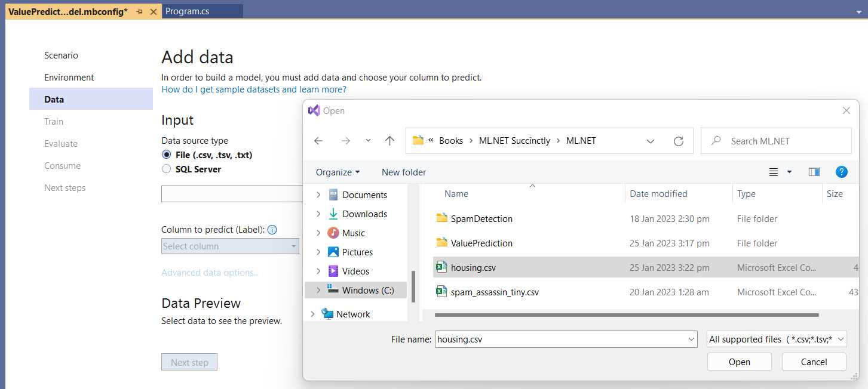868x389 pixels.
Task: Go up one folder level
Action: pyautogui.click(x=390, y=141)
